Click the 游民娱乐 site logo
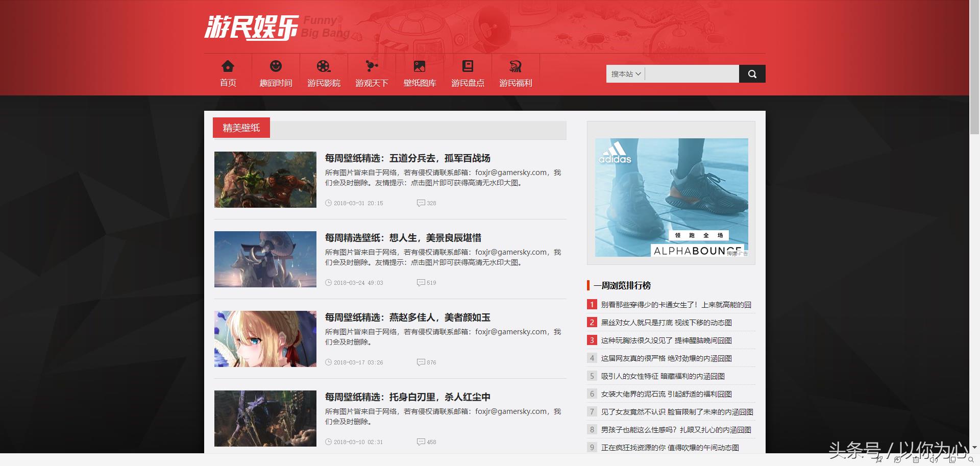Viewport: 980px width, 466px height. tap(251, 27)
